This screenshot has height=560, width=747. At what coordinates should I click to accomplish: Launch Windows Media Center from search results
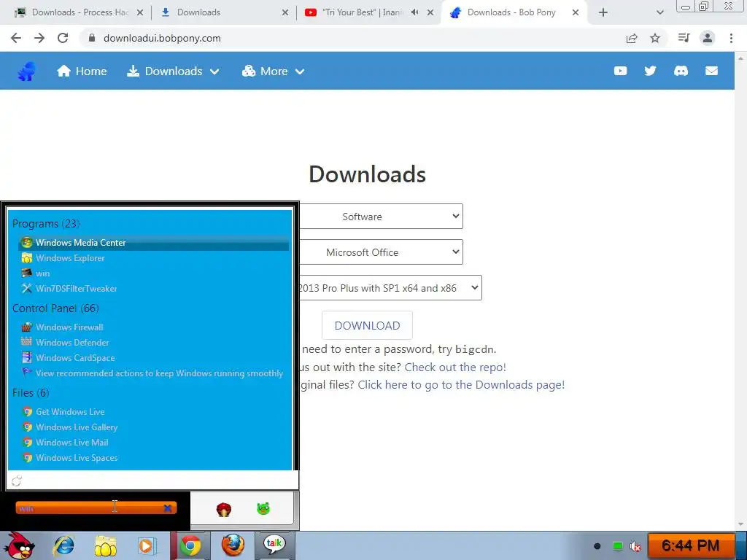153,243
